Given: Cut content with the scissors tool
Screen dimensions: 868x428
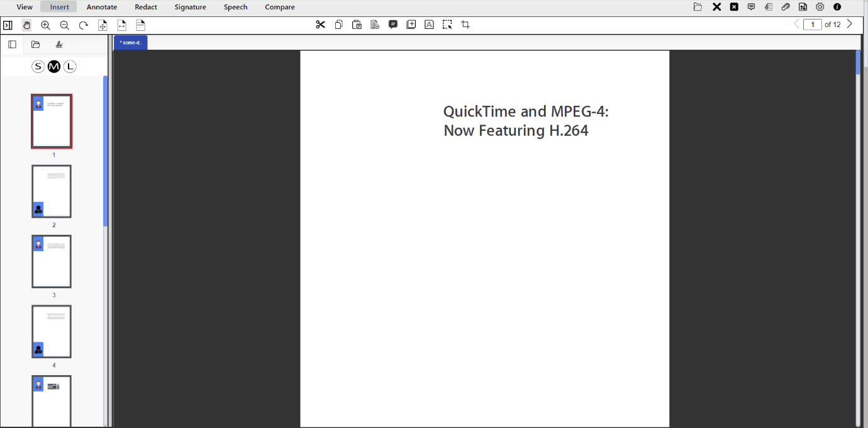Looking at the screenshot, I should click(321, 24).
